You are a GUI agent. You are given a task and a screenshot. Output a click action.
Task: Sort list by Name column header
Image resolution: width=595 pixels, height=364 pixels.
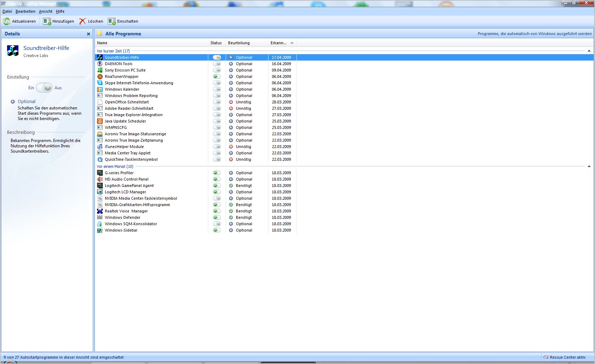click(151, 43)
